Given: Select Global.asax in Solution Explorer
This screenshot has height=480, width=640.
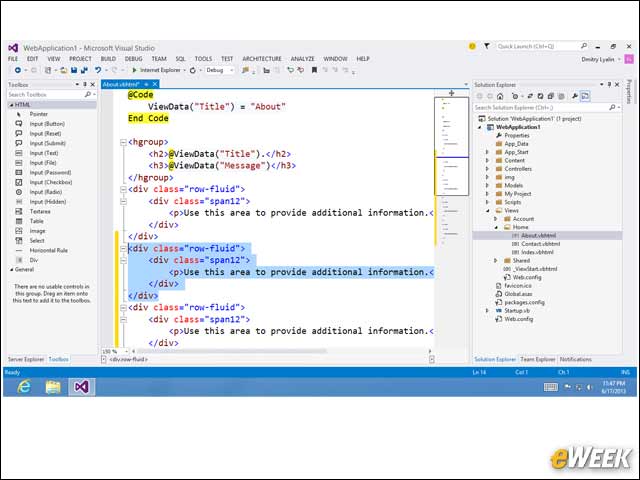Looking at the screenshot, I should [x=518, y=294].
